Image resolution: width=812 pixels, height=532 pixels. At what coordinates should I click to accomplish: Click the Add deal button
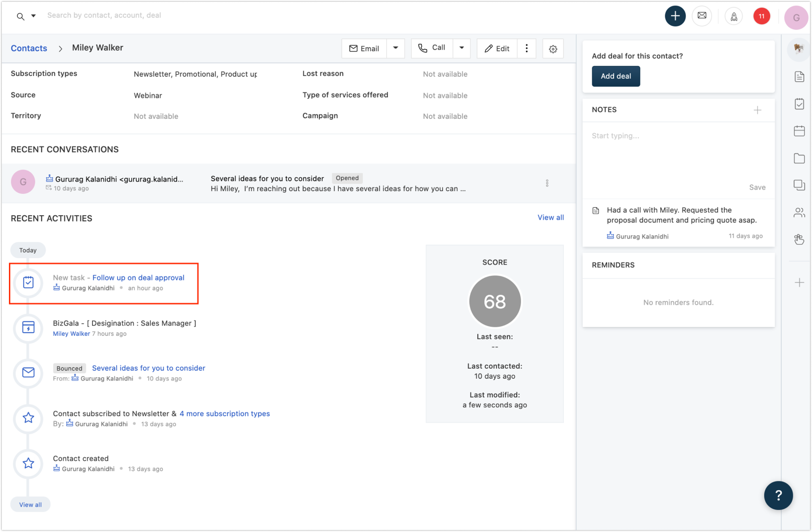(x=615, y=76)
